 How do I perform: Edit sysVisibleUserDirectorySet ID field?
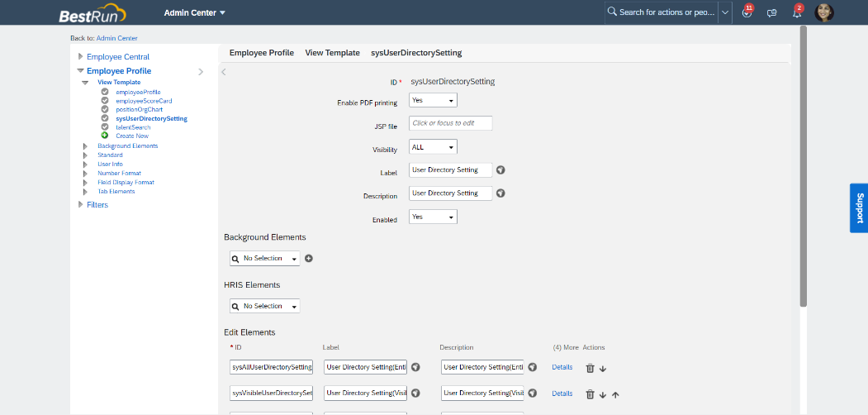tap(271, 394)
